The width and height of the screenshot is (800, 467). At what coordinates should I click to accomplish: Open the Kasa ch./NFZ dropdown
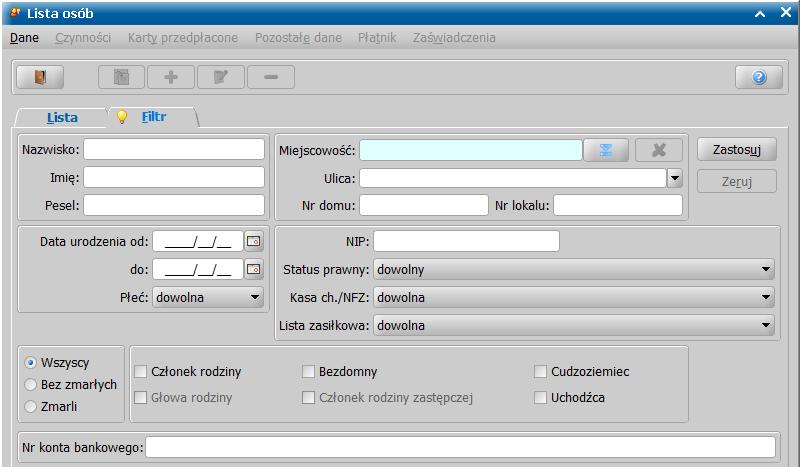[x=573, y=297]
